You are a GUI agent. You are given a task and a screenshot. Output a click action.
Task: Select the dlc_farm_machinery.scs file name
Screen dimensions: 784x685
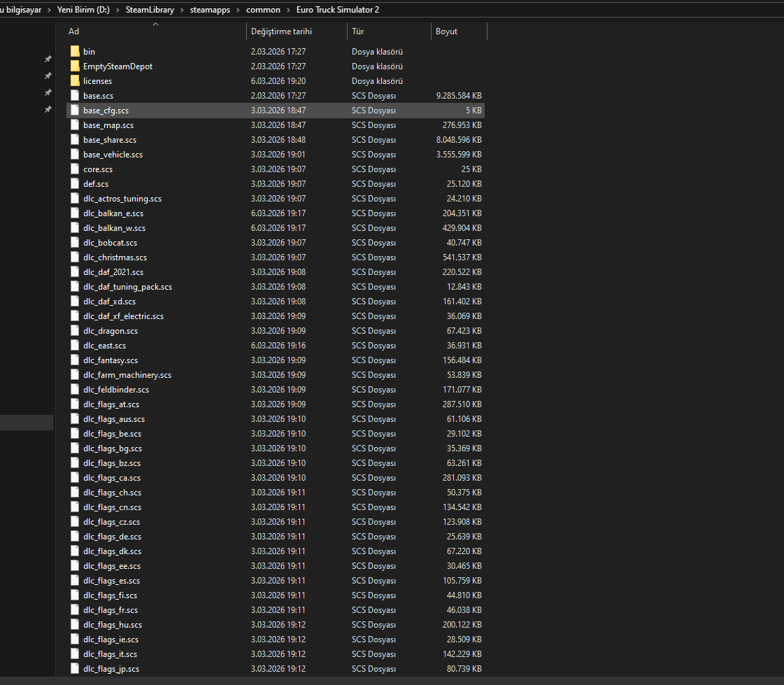click(x=127, y=375)
